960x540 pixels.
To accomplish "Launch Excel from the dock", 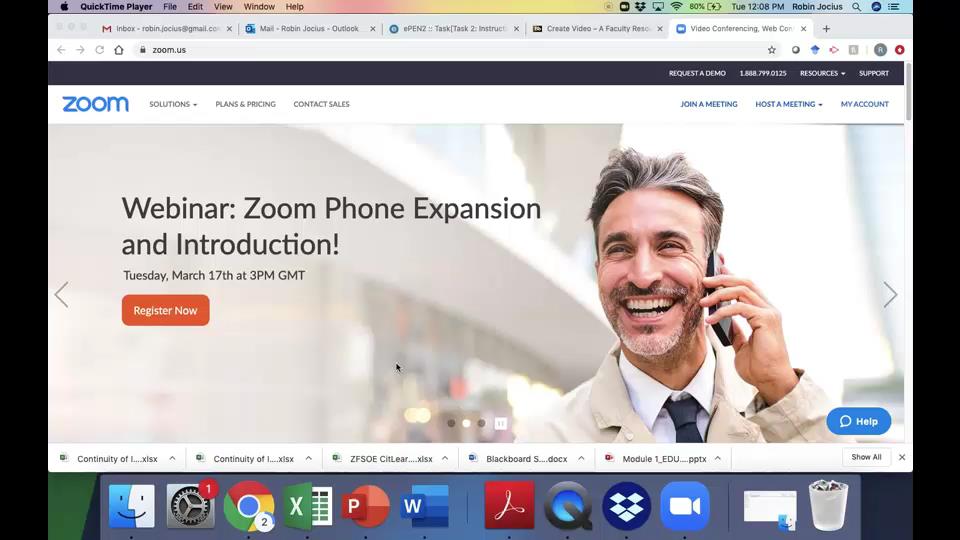I will point(307,506).
